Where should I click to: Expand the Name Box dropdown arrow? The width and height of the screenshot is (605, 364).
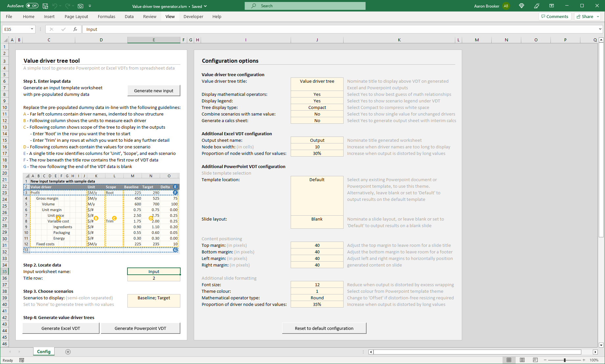(32, 29)
